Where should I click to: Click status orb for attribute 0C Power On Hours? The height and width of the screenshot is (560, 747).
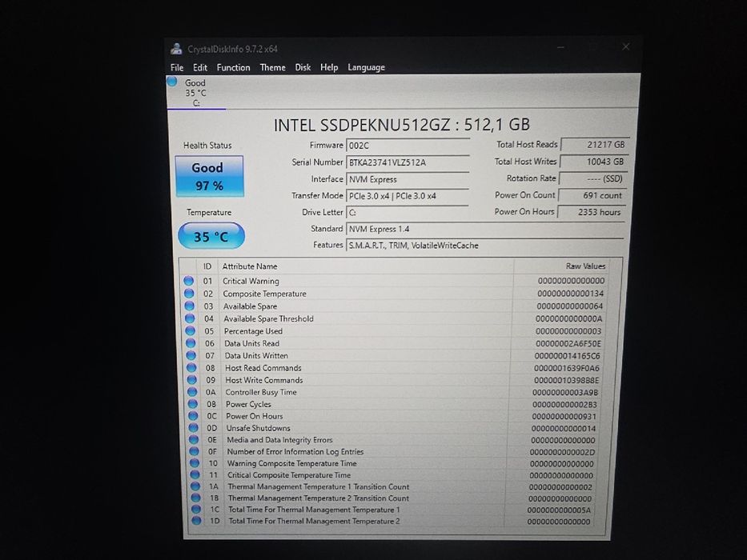tap(194, 415)
